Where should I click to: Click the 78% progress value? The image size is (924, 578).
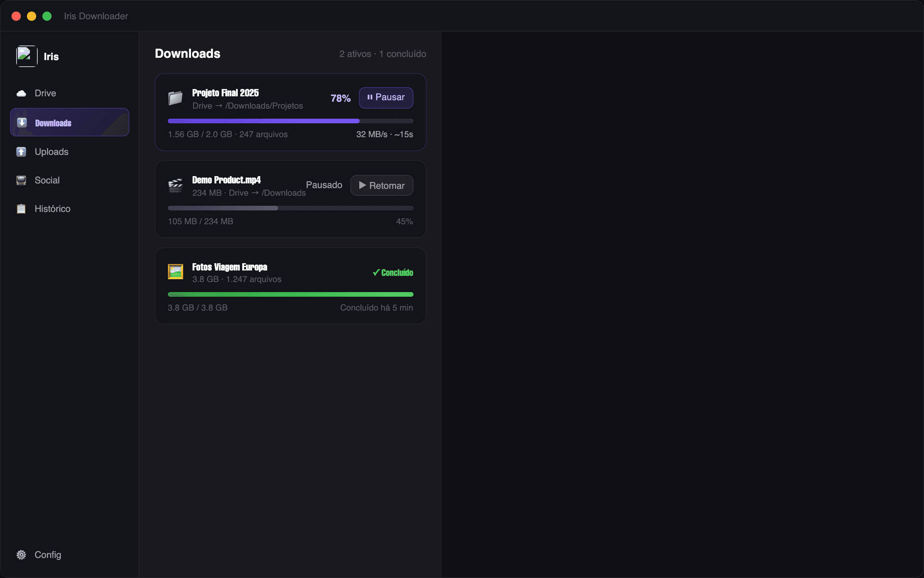[341, 98]
